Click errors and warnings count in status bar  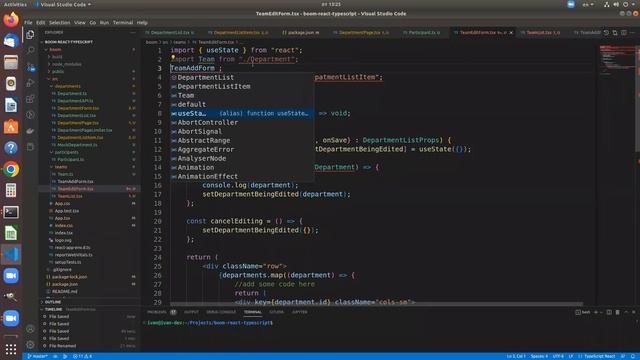tap(82, 356)
